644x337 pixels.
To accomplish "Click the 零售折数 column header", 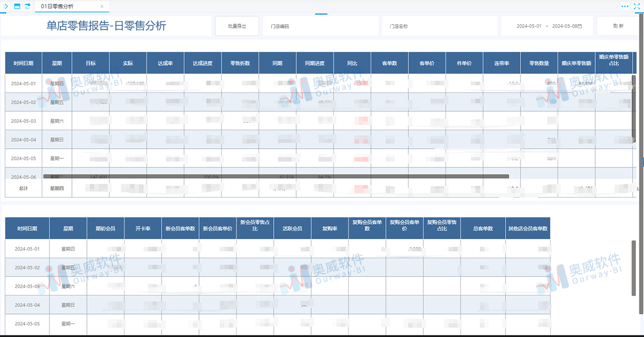I will coord(240,63).
